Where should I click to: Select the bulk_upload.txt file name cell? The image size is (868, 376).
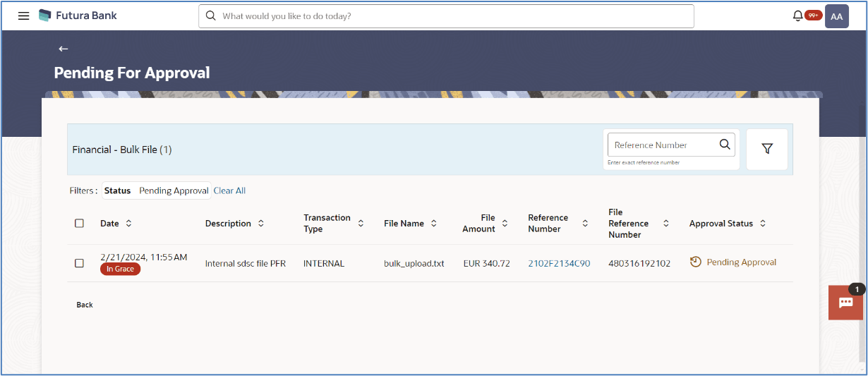[414, 263]
